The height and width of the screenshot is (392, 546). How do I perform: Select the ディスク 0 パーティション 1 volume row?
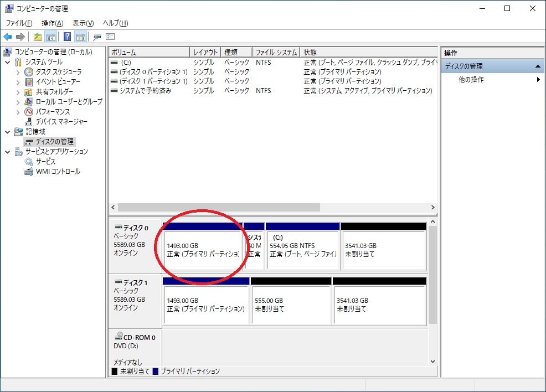click(272, 72)
